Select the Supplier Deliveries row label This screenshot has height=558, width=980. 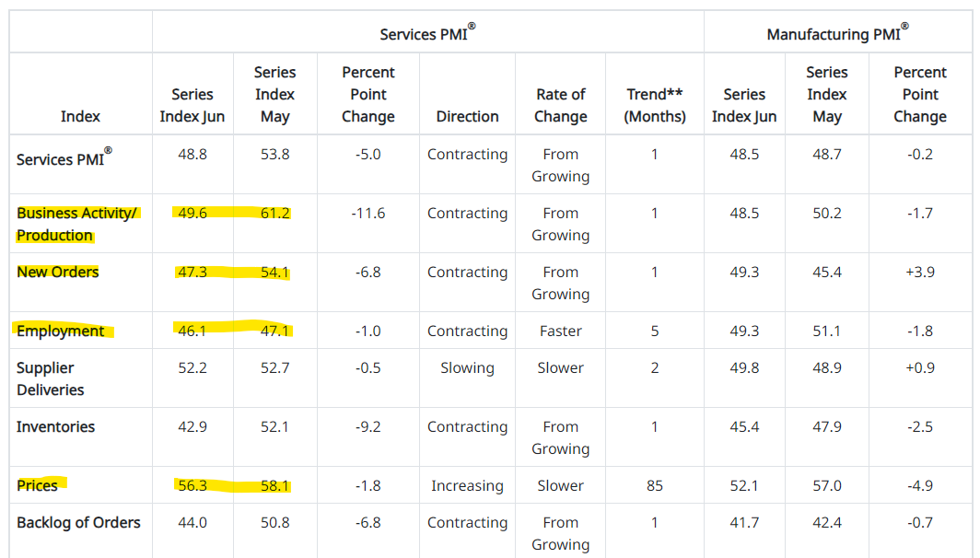click(x=51, y=378)
